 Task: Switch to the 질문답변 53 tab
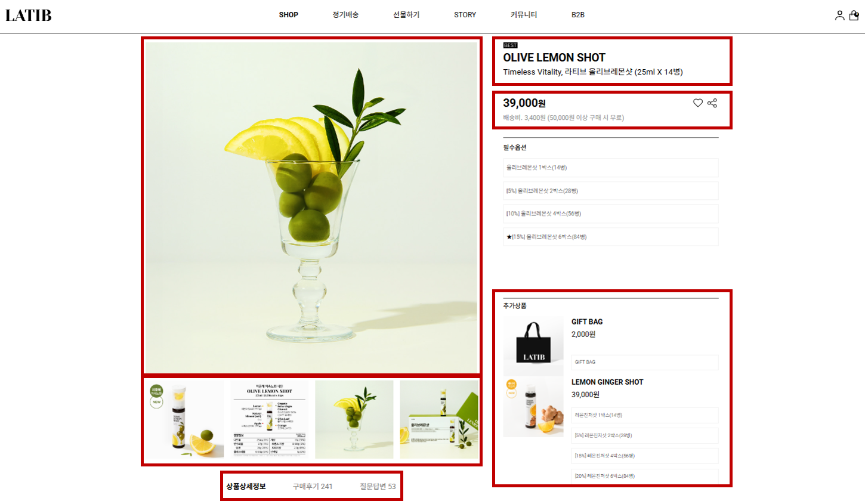click(x=378, y=487)
